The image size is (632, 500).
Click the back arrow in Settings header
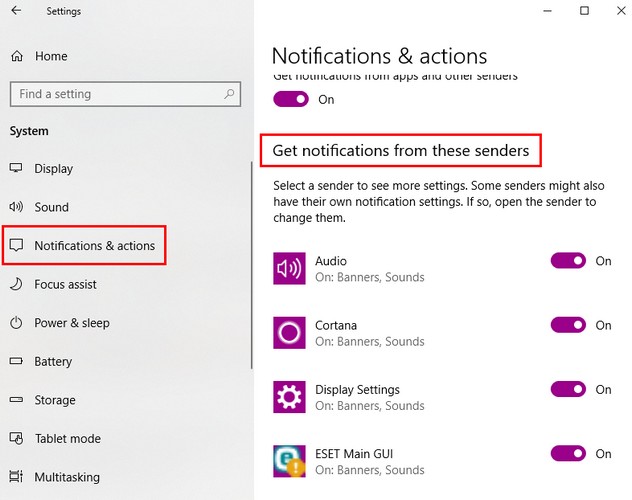pyautogui.click(x=17, y=12)
